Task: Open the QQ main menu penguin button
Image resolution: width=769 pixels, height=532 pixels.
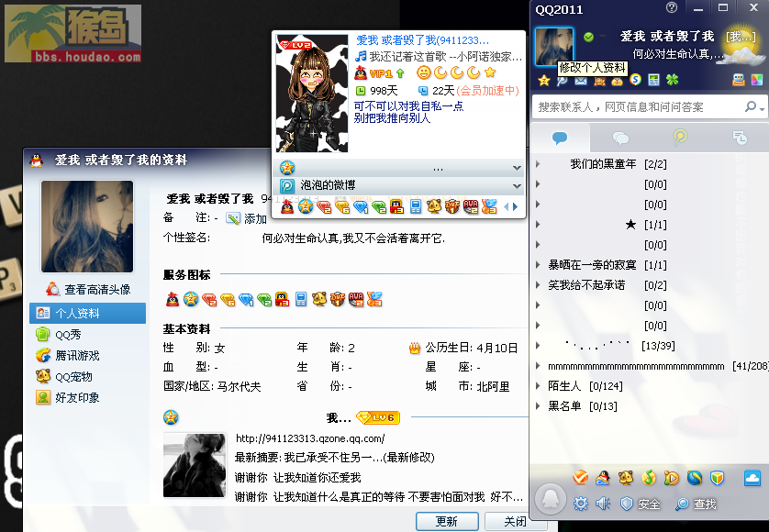Action: [551, 499]
